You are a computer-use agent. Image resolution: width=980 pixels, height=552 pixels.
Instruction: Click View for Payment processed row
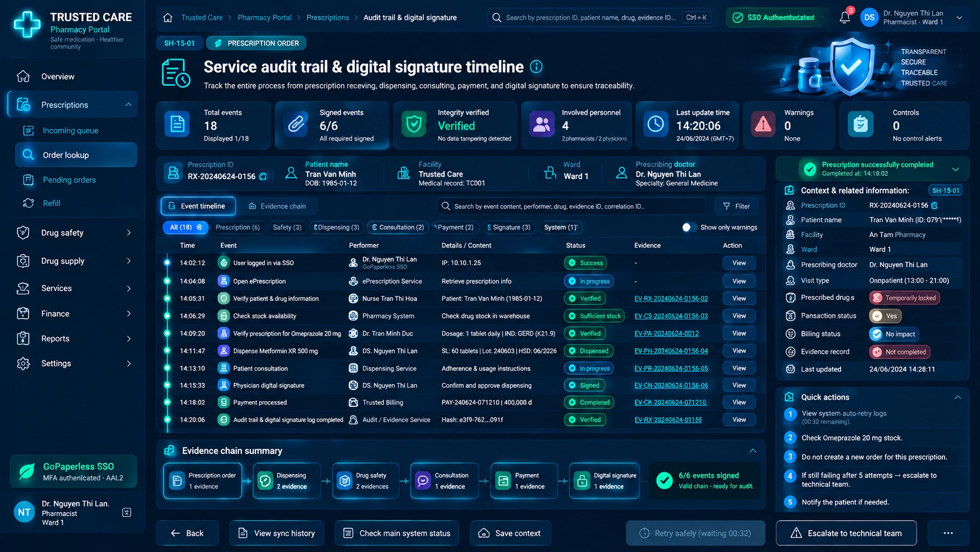coord(739,402)
